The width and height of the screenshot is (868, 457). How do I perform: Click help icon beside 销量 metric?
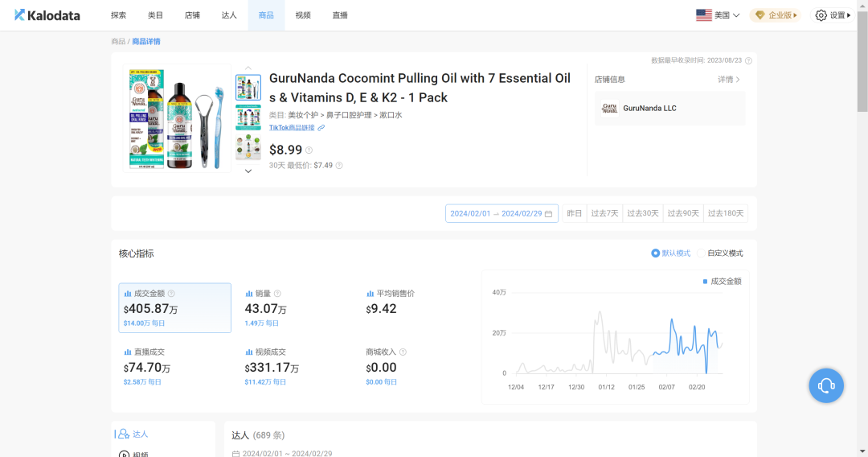pos(277,294)
